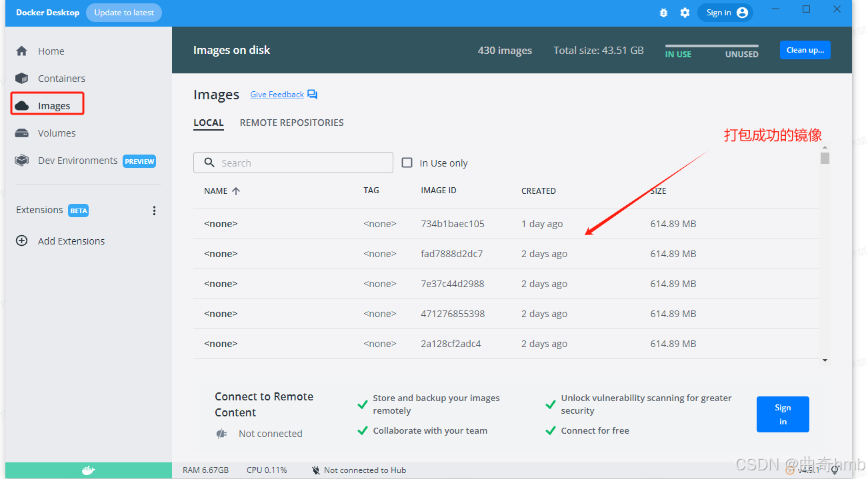The width and height of the screenshot is (868, 479).
Task: Click the Clean up button
Action: (805, 50)
